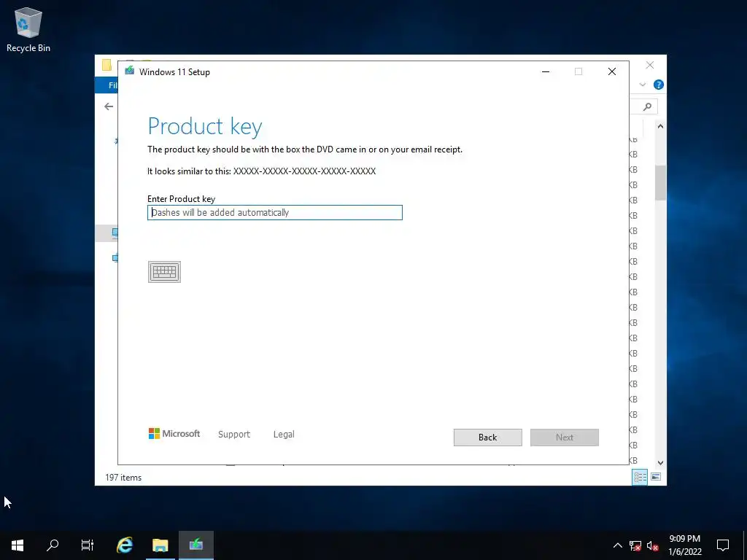
Task: Click File Explorer scroll up arrow
Action: [x=660, y=126]
